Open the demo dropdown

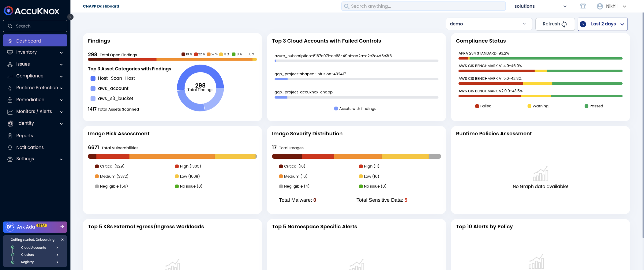489,24
